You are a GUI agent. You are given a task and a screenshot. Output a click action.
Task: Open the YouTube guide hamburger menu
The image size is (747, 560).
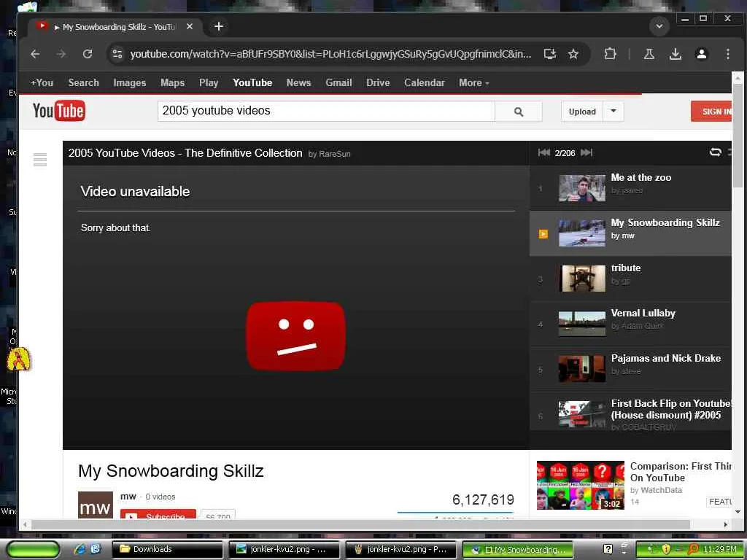[x=40, y=160]
